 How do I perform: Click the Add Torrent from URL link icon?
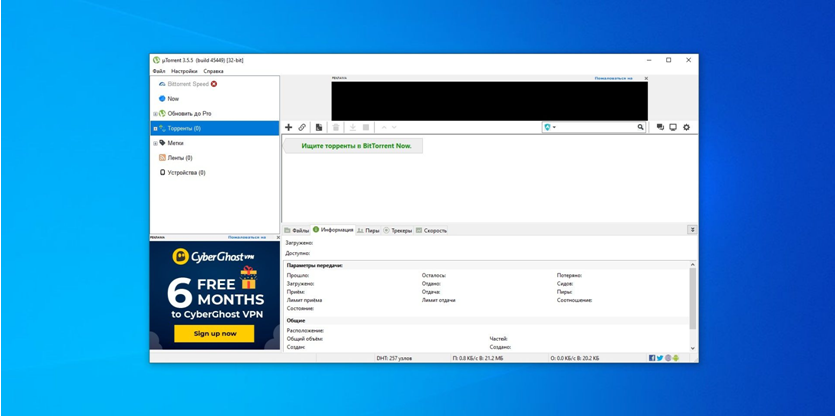[x=302, y=127]
